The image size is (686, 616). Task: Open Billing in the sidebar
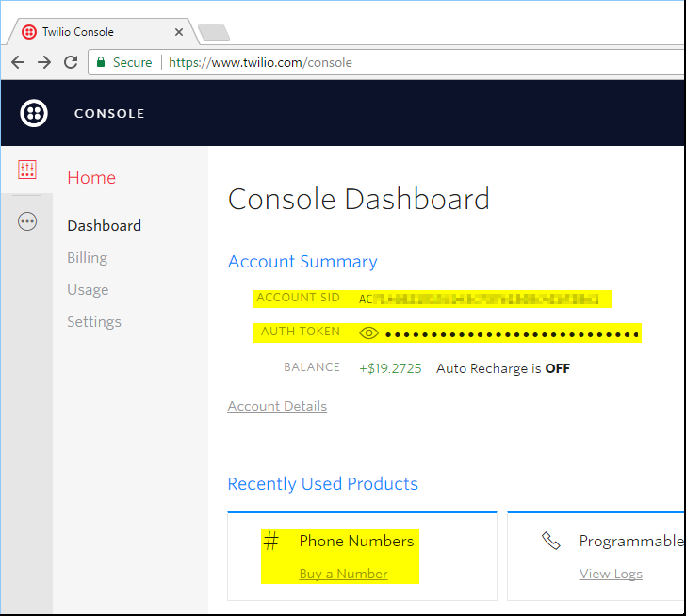click(x=87, y=258)
